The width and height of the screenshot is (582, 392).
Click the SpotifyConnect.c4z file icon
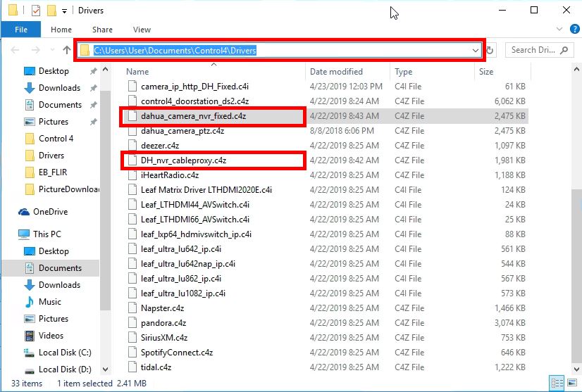[132, 353]
